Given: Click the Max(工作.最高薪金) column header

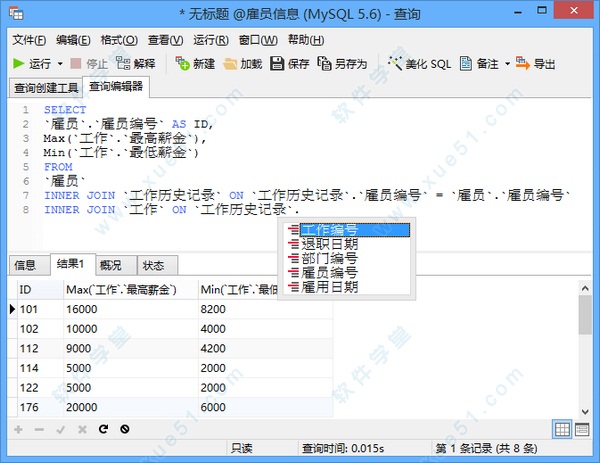Looking at the screenshot, I should 130,290.
